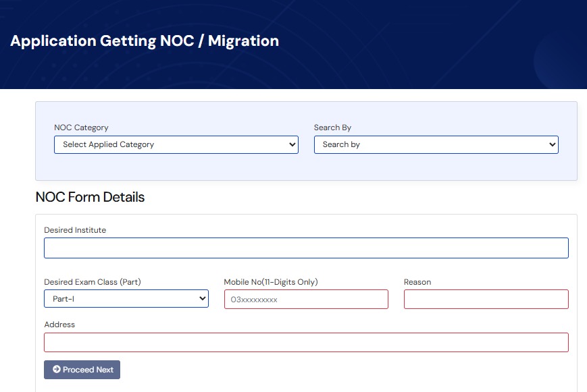Click the Mobile No input showing 03xxxxxxxxx
Viewport: 587px width, 392px height.
[306, 298]
